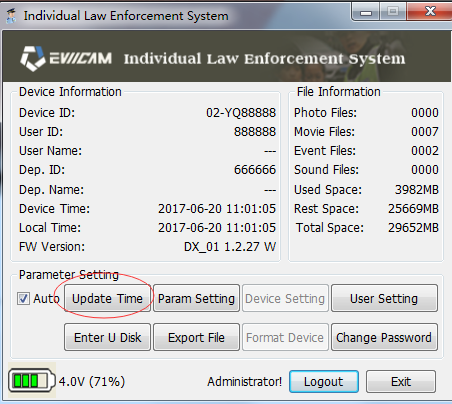
Task: Select the User ID value 888888
Action: tap(255, 132)
